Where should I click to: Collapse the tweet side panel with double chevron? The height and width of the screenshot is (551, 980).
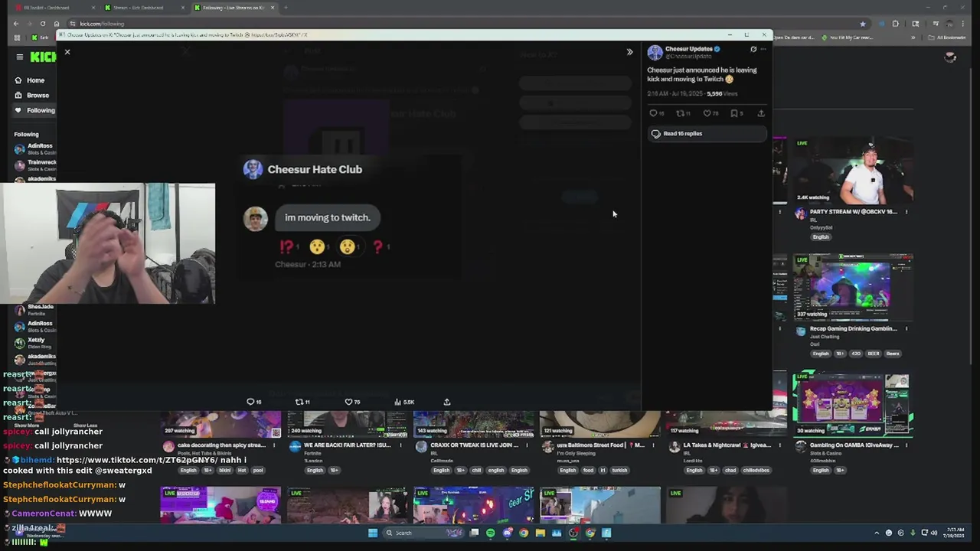(629, 52)
